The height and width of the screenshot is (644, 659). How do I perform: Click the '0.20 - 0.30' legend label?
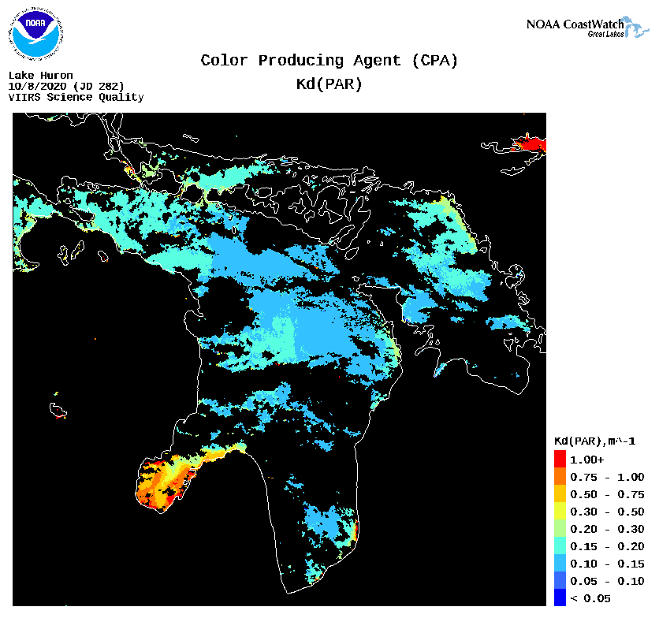(607, 529)
